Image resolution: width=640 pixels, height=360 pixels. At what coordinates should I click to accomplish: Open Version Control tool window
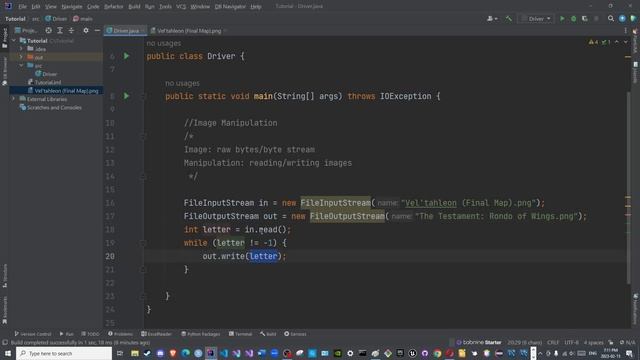[33, 334]
